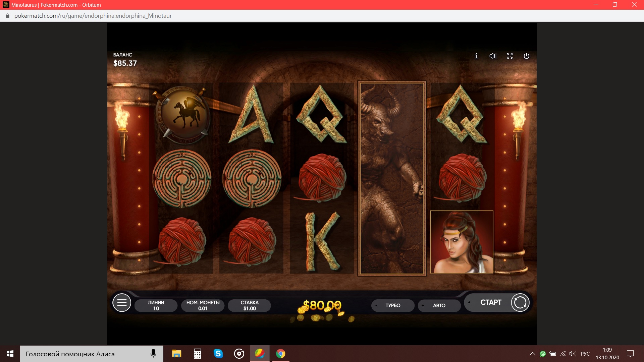The image size is (644, 362).
Task: Open the game info (i) icon
Action: click(476, 56)
